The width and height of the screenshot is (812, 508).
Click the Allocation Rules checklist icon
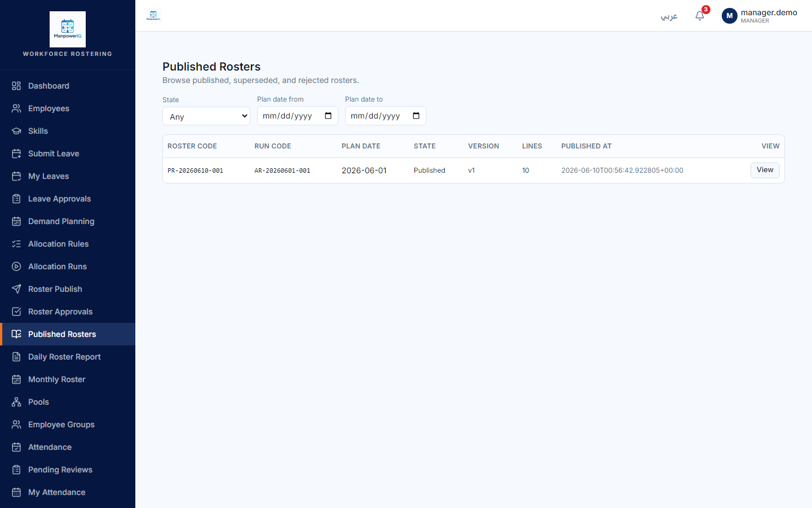tap(16, 244)
